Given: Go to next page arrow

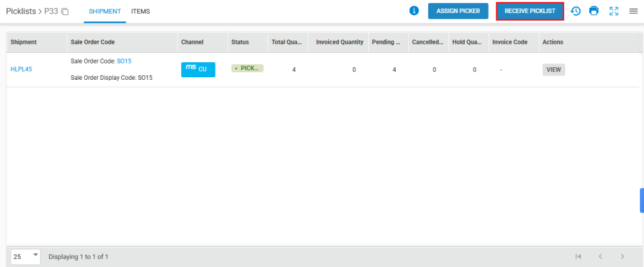Looking at the screenshot, I should pos(622,256).
